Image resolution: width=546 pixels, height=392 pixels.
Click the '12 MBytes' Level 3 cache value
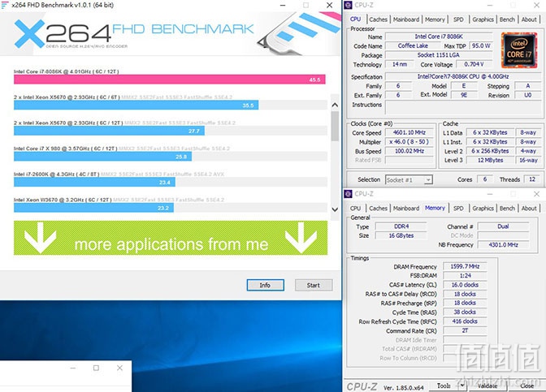click(x=490, y=161)
